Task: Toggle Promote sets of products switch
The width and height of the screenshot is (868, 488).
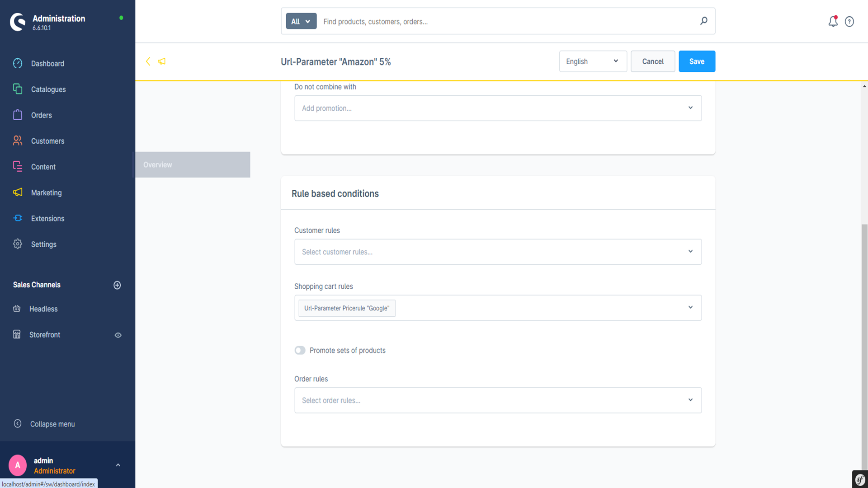Action: coord(300,350)
